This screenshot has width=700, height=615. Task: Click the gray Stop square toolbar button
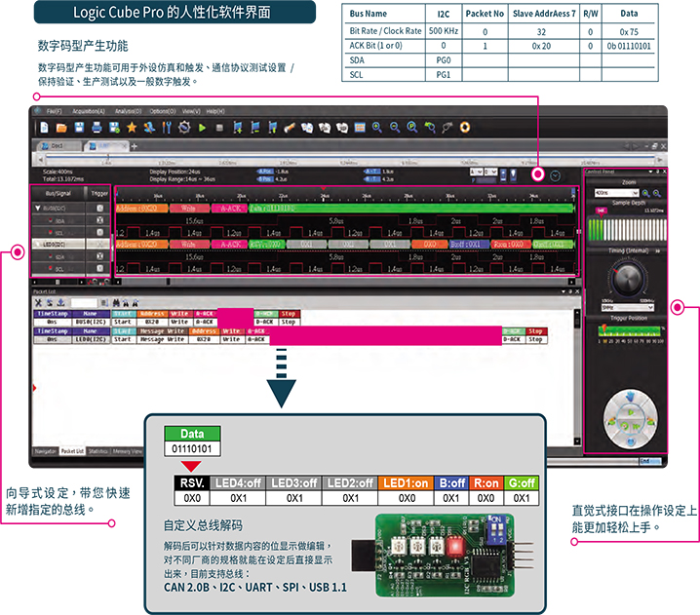click(219, 128)
